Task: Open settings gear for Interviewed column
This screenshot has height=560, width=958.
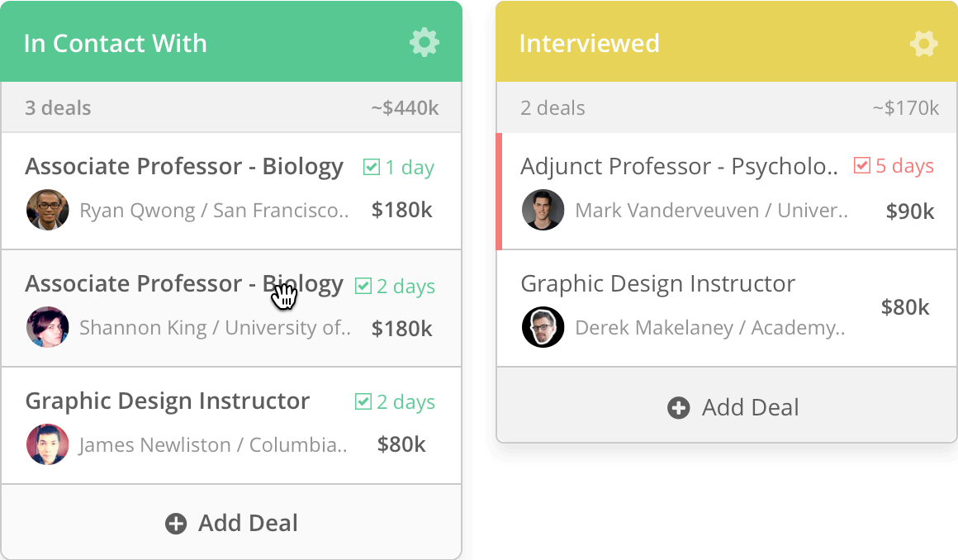Action: [x=923, y=44]
